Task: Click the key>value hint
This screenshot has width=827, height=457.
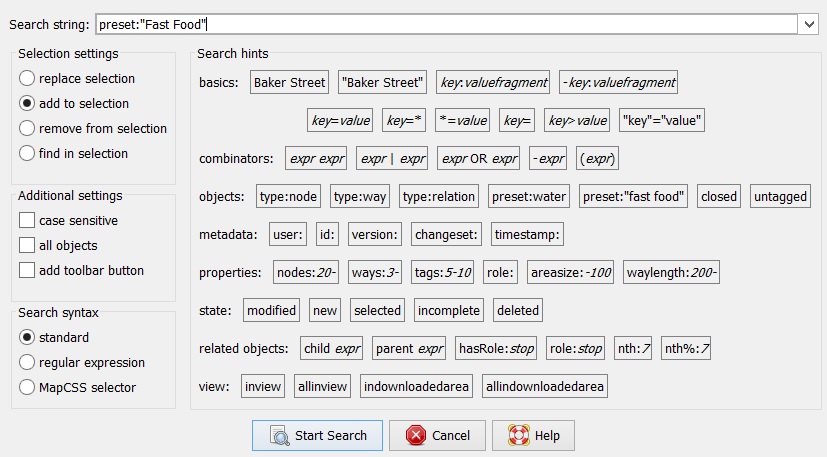Action: (578, 120)
